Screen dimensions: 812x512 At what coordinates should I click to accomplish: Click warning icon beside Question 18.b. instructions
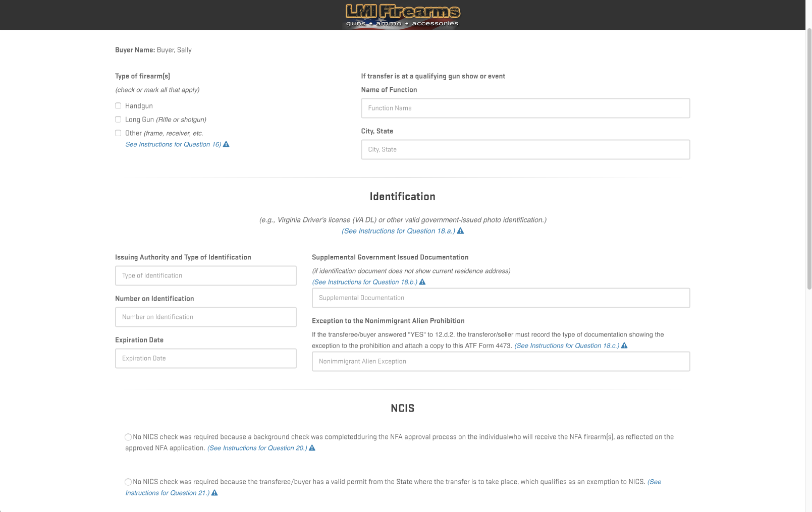coord(422,282)
